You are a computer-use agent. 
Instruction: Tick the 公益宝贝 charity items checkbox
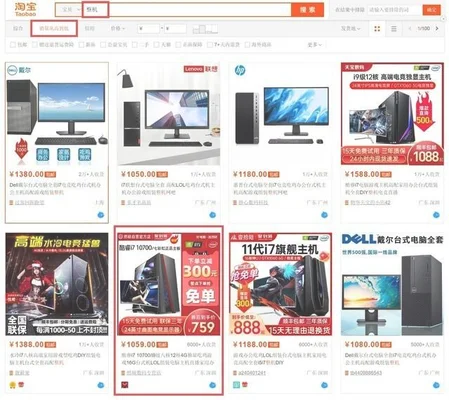[x=103, y=45]
